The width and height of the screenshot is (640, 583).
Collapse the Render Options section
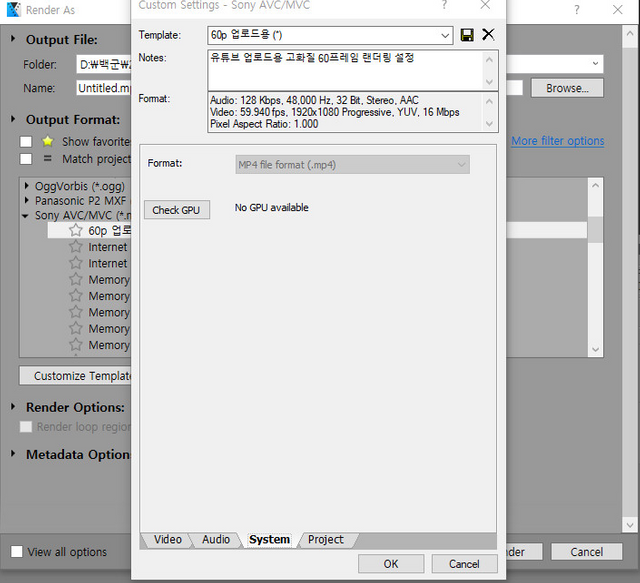tap(13, 407)
